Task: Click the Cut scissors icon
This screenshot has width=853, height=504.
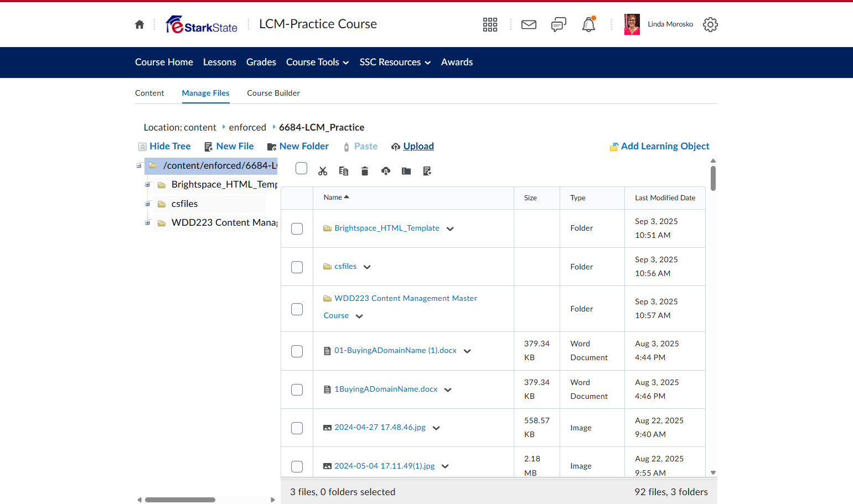Action: pos(323,171)
